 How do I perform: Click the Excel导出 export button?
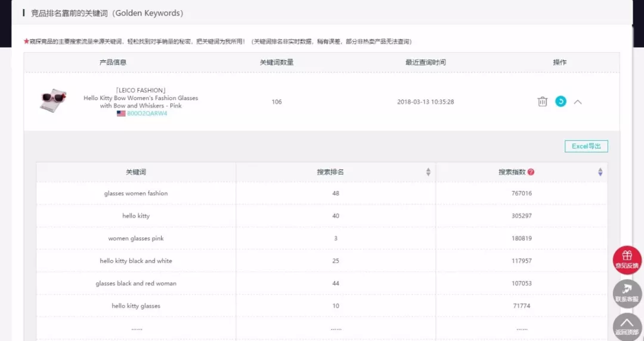click(x=586, y=146)
